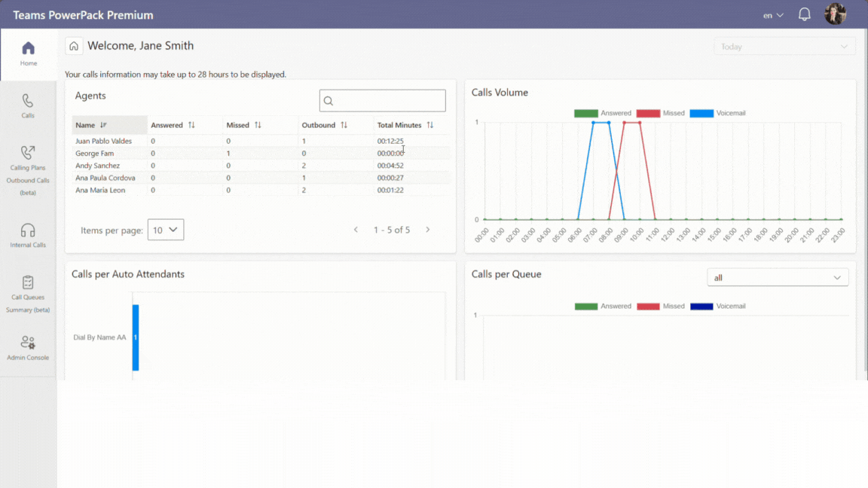868x488 pixels.
Task: Toggle Answered series in Calls per Queue legend
Action: [602, 306]
